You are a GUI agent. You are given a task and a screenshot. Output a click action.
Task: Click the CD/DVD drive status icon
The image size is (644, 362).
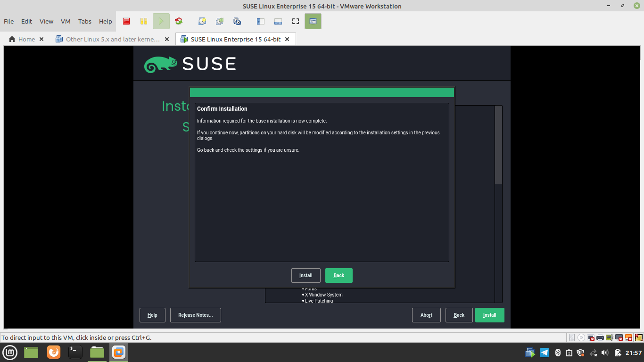[581, 337]
